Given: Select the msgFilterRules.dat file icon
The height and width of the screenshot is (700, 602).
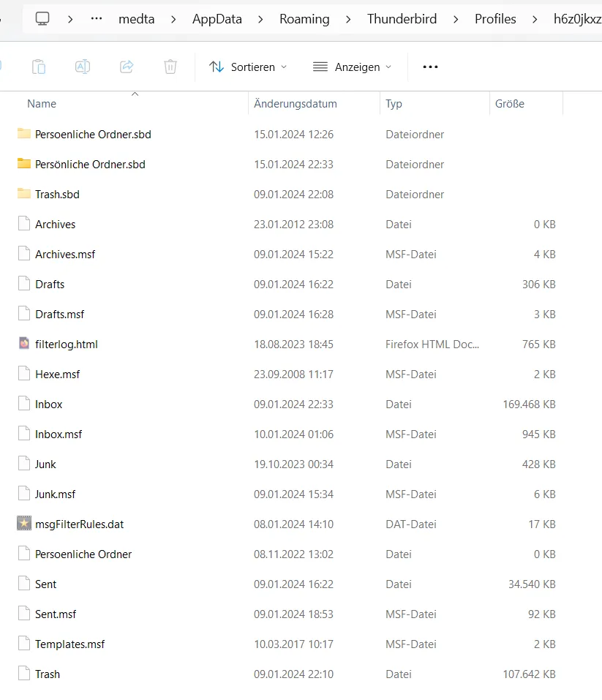Looking at the screenshot, I should click(x=24, y=523).
